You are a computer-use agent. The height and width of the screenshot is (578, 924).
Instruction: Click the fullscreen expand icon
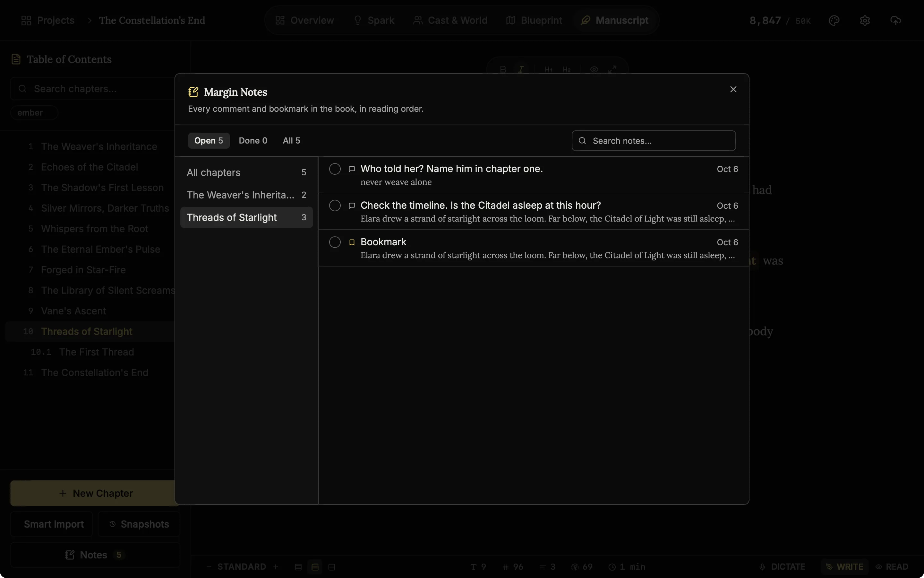612,69
